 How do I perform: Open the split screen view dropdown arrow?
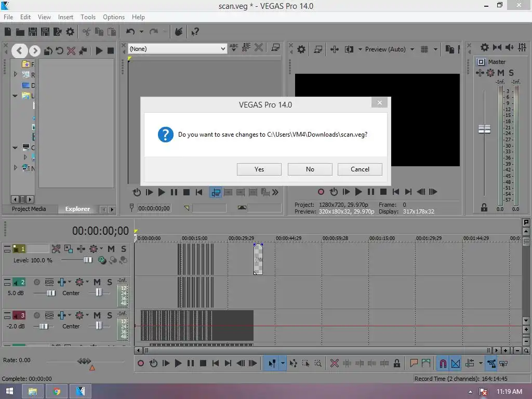[360, 49]
